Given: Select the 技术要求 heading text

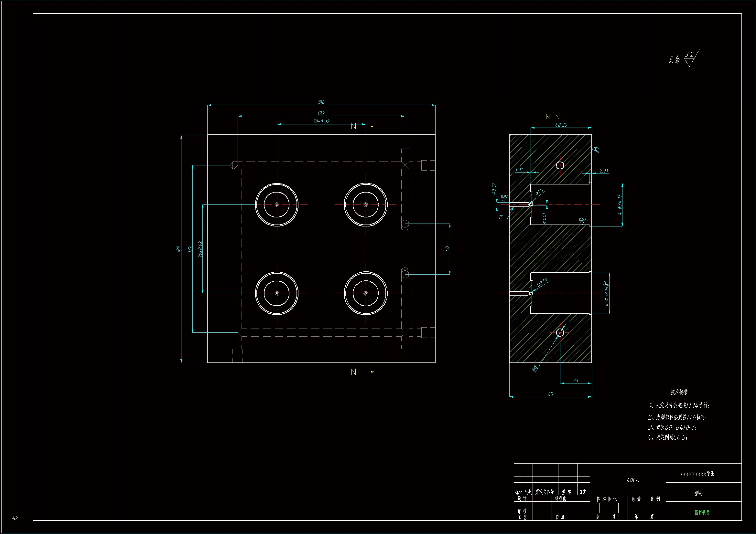Looking at the screenshot, I should coord(679,392).
